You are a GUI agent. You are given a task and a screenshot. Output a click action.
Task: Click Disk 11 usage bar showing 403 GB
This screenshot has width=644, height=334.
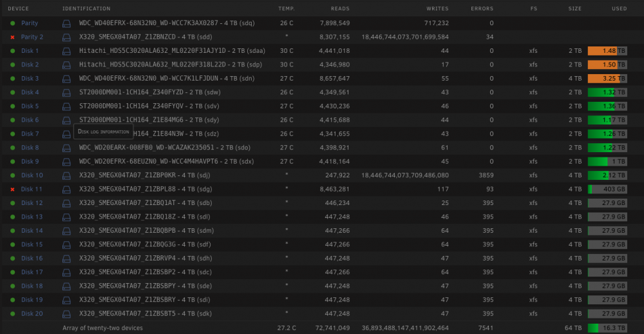click(x=607, y=189)
